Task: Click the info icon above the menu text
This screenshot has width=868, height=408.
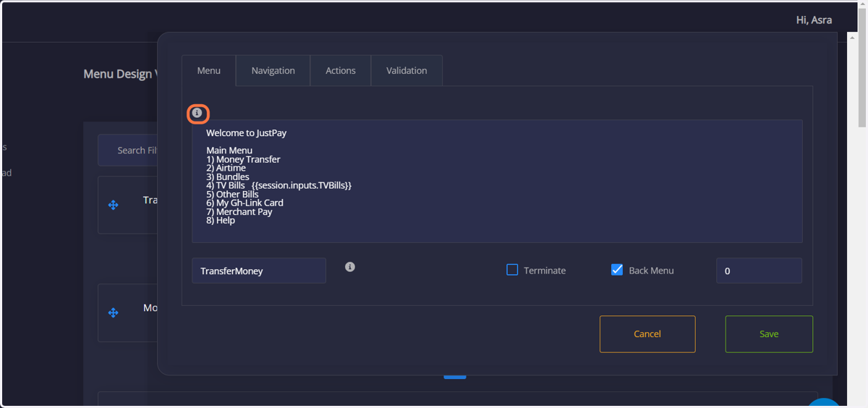Action: (197, 113)
